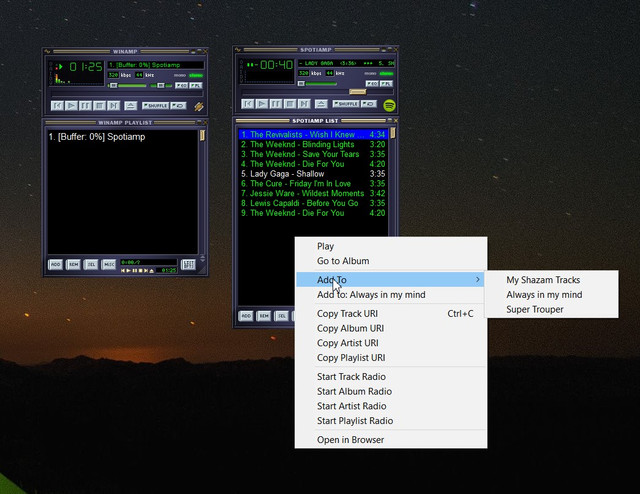Screen dimensions: 640x494
Task: Open the Spotiamp menu icon in title bar
Action: point(238,50)
